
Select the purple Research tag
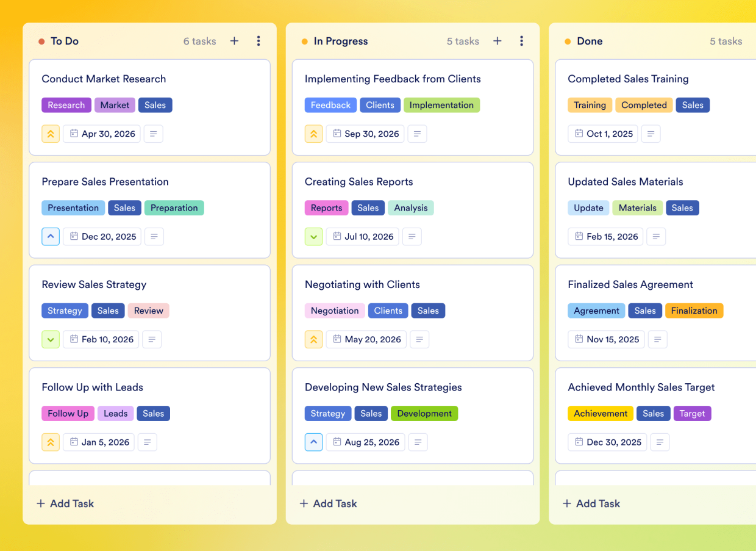(x=66, y=105)
